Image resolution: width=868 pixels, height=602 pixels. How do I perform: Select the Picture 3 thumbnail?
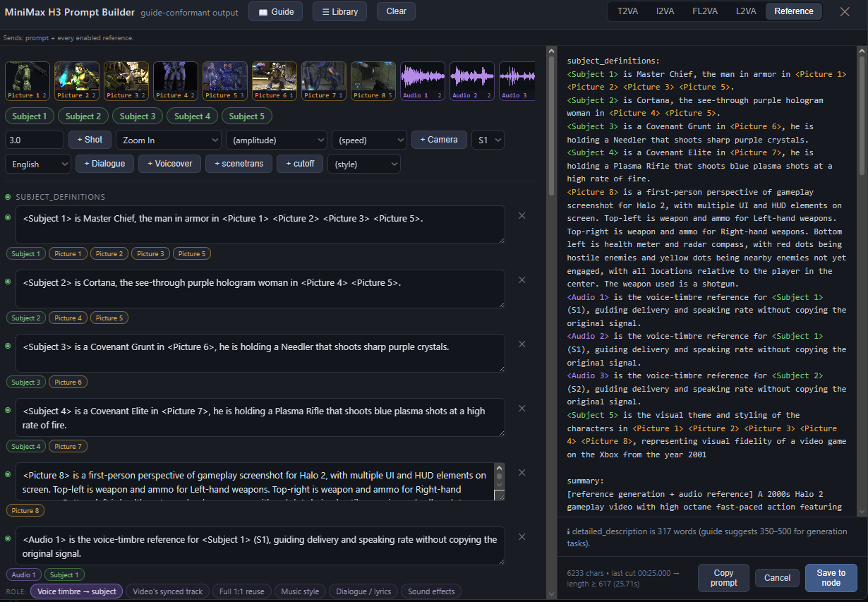point(126,80)
